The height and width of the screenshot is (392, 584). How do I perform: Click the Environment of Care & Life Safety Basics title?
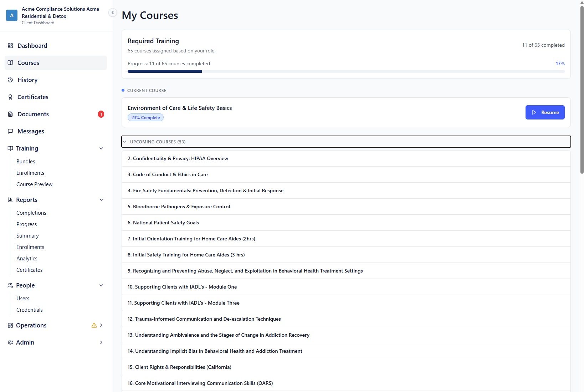pyautogui.click(x=180, y=108)
